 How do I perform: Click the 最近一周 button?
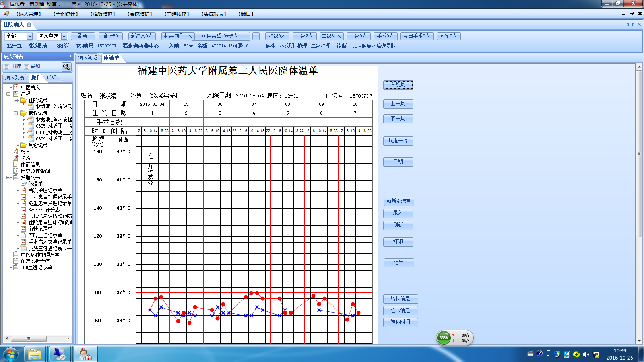point(398,141)
